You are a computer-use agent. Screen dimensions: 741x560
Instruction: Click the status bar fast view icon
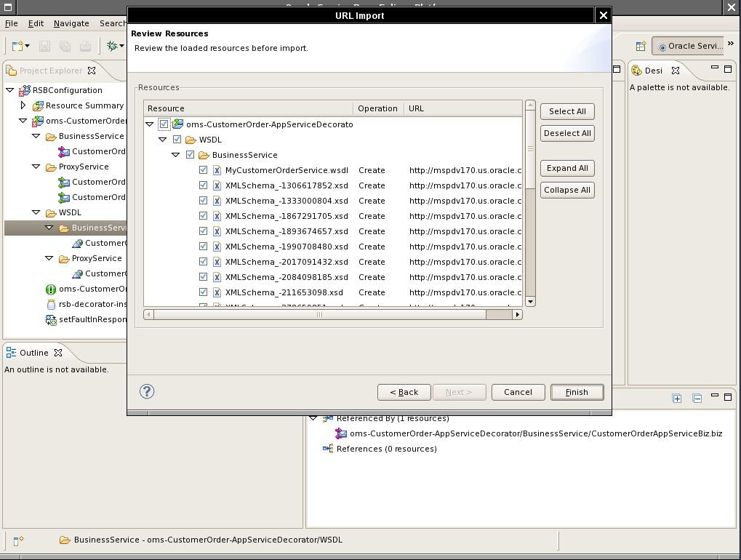coord(18,541)
